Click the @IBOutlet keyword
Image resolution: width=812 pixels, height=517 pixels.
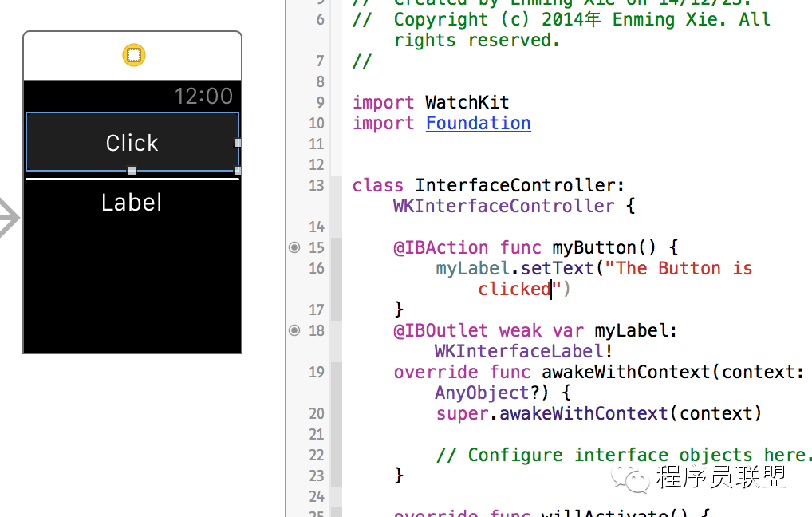point(440,330)
